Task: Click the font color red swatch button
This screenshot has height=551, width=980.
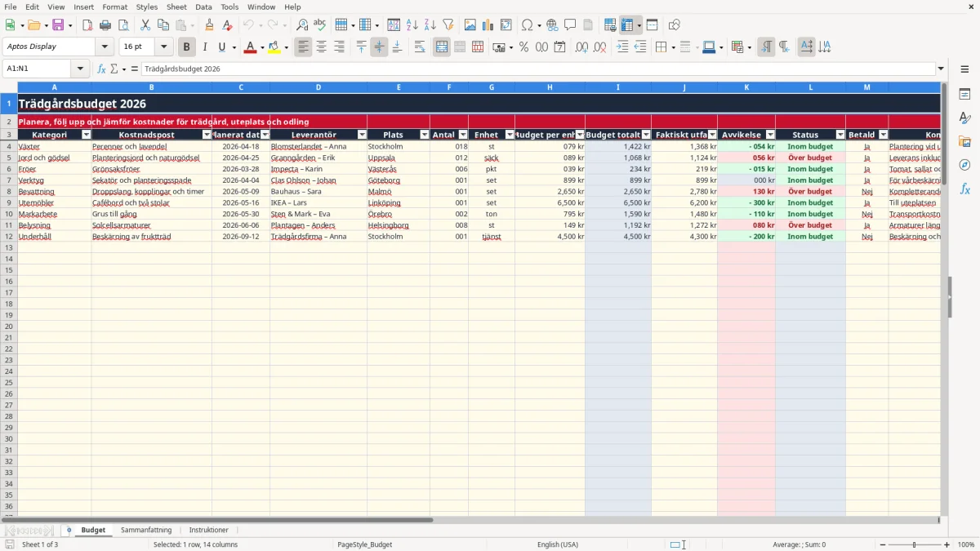Action: tap(250, 47)
